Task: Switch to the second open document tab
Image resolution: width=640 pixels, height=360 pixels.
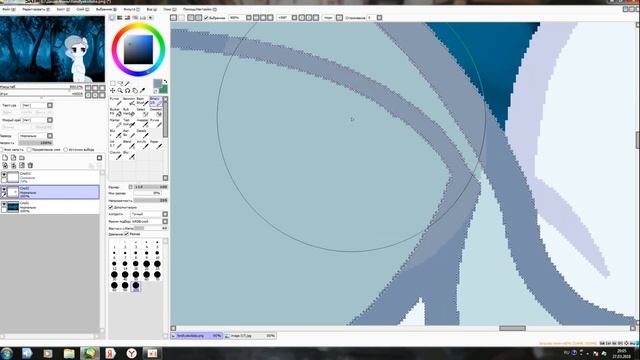Action: [x=250, y=336]
